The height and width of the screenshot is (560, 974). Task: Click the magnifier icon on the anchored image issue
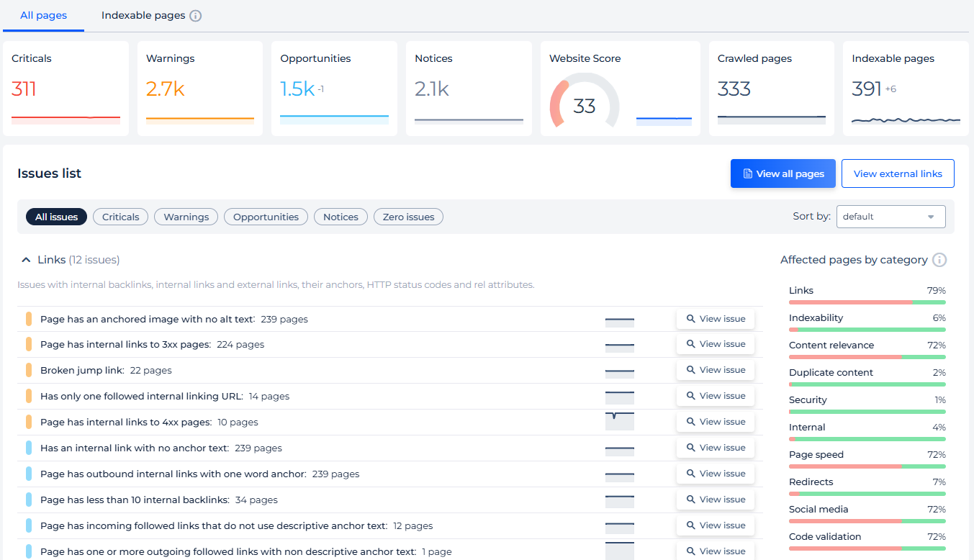pos(692,318)
